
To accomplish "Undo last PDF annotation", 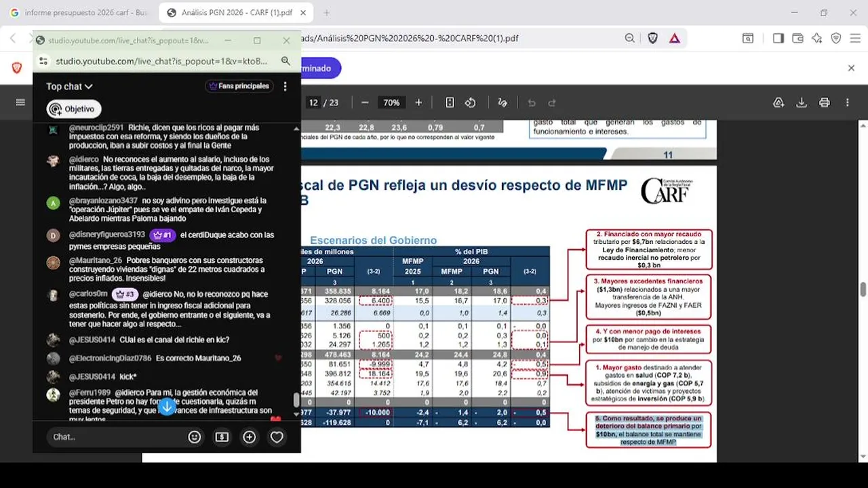I will (532, 102).
